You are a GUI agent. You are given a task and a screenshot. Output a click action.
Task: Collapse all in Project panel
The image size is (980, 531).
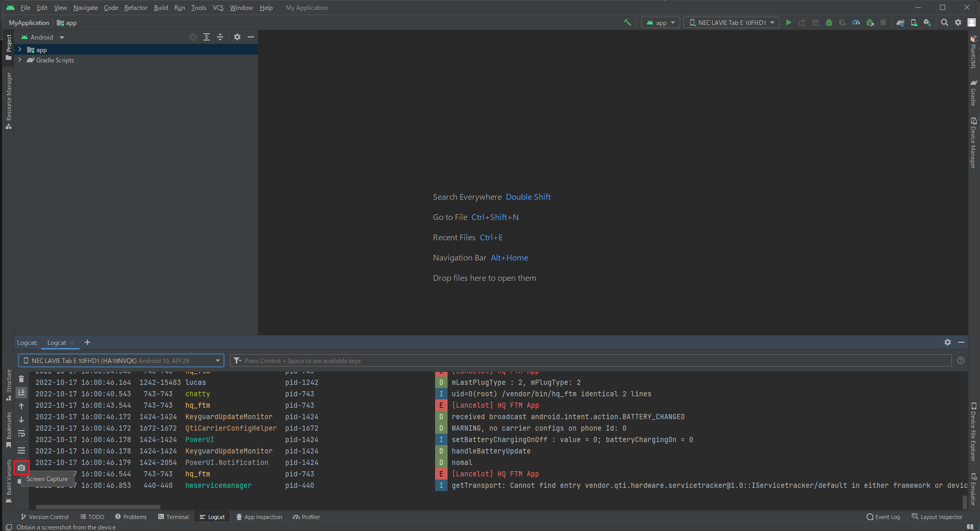[220, 37]
